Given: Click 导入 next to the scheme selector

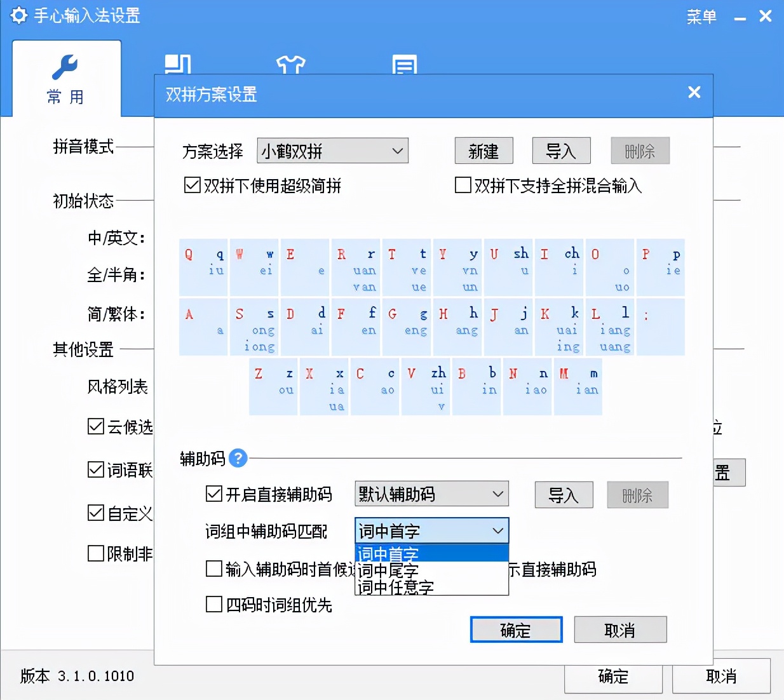Looking at the screenshot, I should pyautogui.click(x=561, y=151).
